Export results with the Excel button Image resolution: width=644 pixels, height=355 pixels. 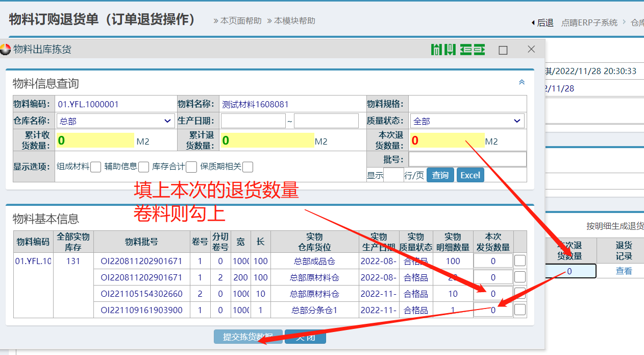[x=470, y=175]
